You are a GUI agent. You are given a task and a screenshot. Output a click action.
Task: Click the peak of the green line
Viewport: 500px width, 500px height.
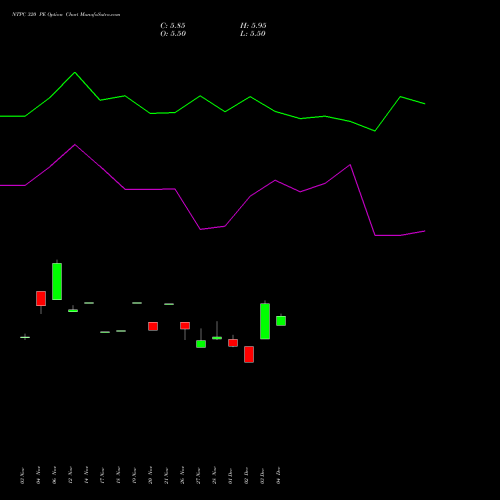click(75, 72)
